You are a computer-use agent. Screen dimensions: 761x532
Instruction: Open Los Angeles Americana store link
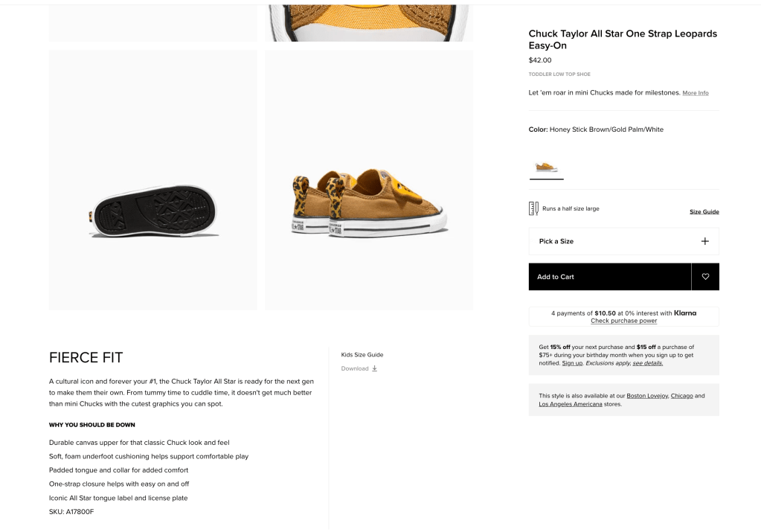571,404
